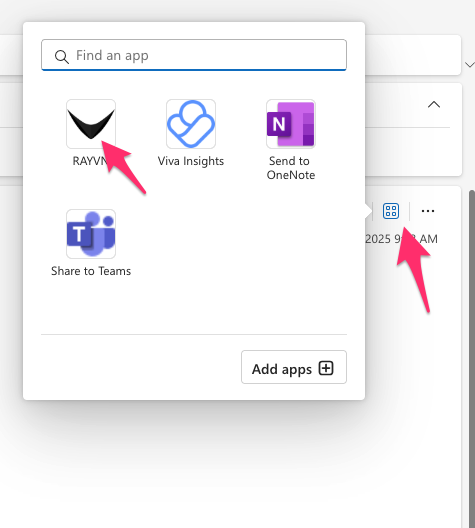Open the Viva Insights app
Image resolution: width=475 pixels, height=528 pixels.
coord(191,124)
